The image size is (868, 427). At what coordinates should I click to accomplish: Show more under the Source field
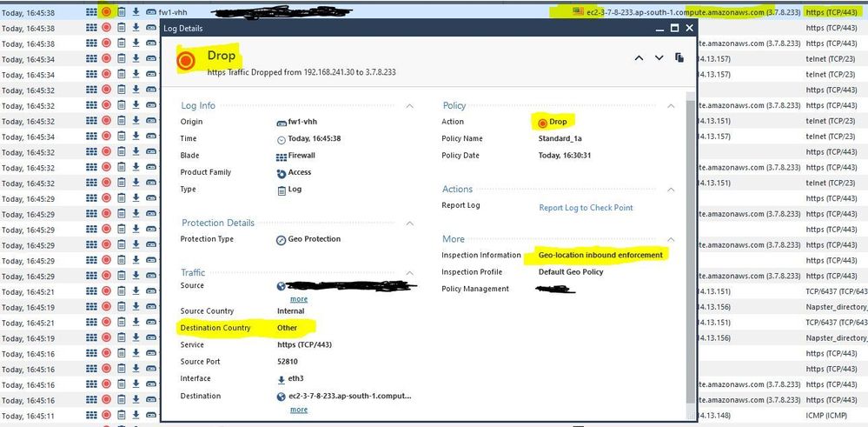click(x=299, y=299)
